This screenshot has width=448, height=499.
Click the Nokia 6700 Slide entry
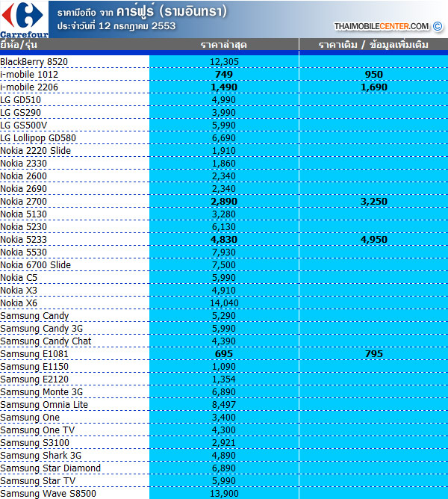(36, 265)
